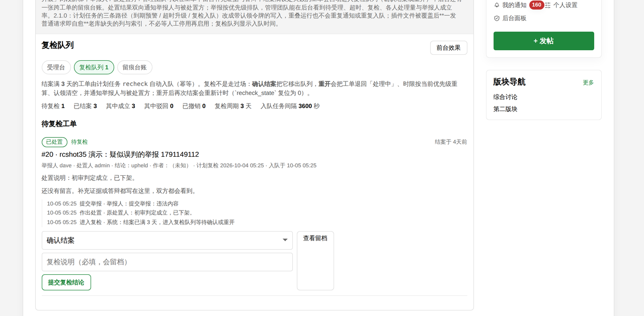The image size is (644, 316).
Task: Click the 其中成立 3 statistic
Action: click(120, 106)
